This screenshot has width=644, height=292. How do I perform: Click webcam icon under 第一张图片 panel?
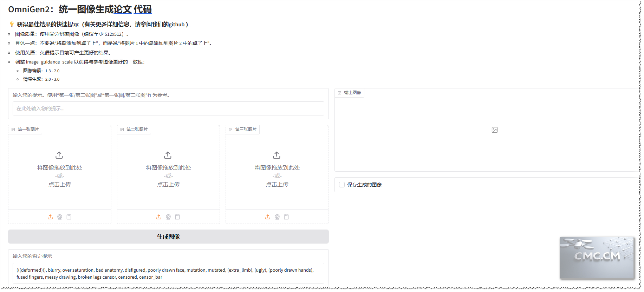(60, 217)
